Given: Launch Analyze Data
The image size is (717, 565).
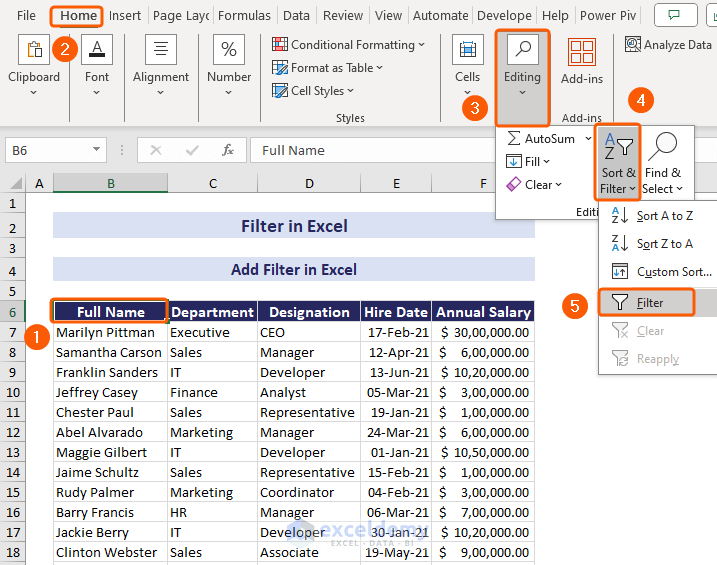Looking at the screenshot, I should [669, 45].
